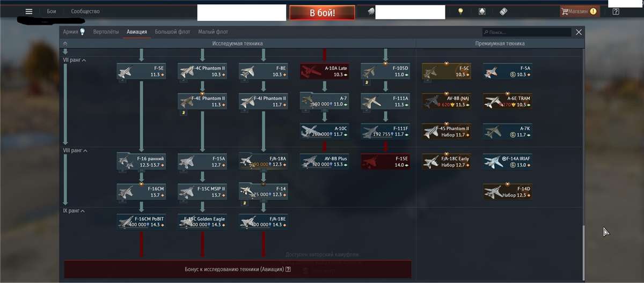Select the F-16CM PoBIT card
The height and width of the screenshot is (283, 644).
(141, 222)
